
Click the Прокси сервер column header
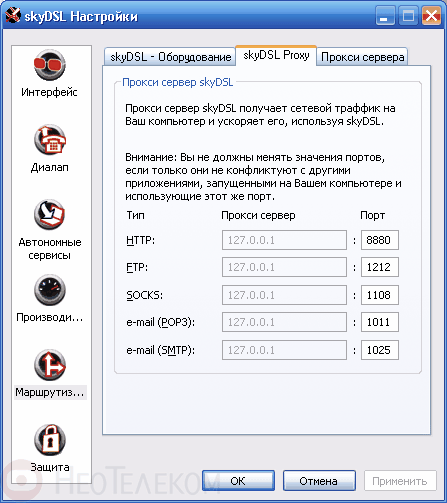[258, 216]
